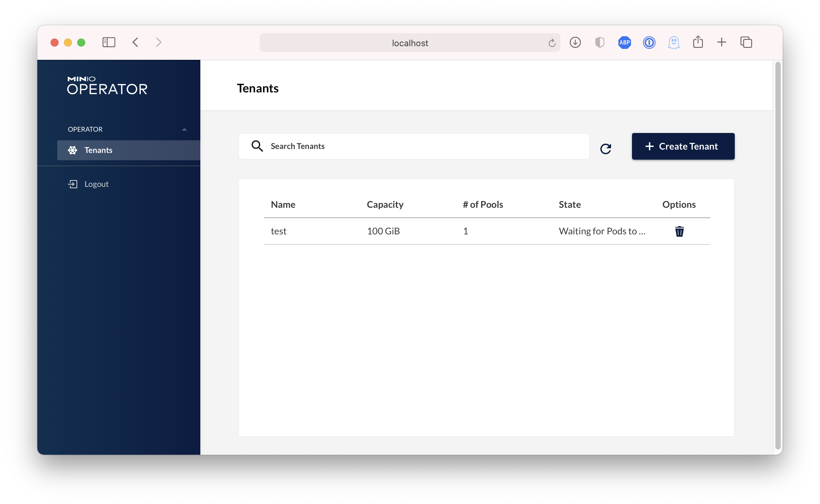This screenshot has height=504, width=820.
Task: Click the page vertical scrollbar
Action: pos(778,255)
